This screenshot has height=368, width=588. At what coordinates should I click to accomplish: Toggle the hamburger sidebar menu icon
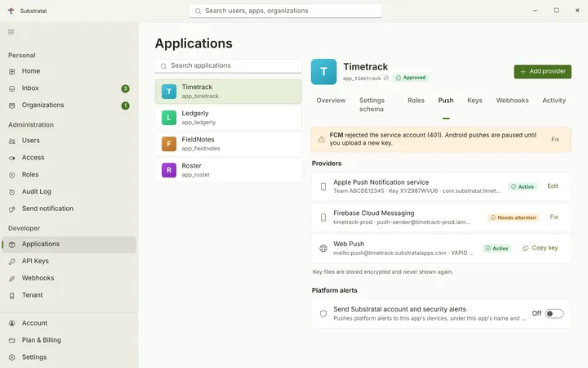click(x=11, y=32)
